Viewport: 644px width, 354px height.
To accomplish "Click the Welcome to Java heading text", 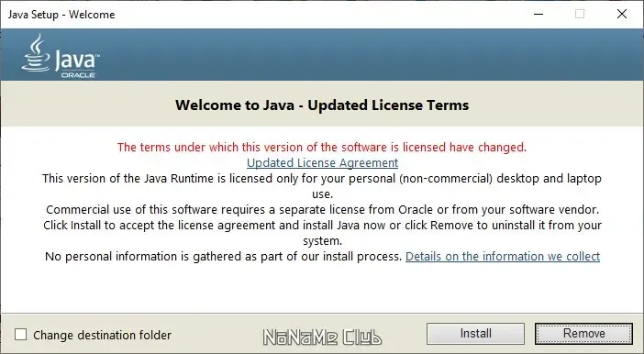I will pyautogui.click(x=322, y=105).
